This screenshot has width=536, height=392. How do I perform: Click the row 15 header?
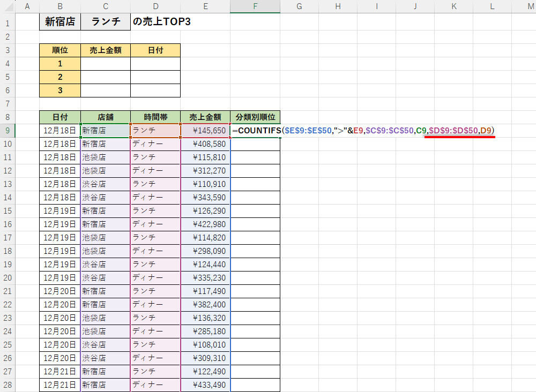tap(8, 211)
